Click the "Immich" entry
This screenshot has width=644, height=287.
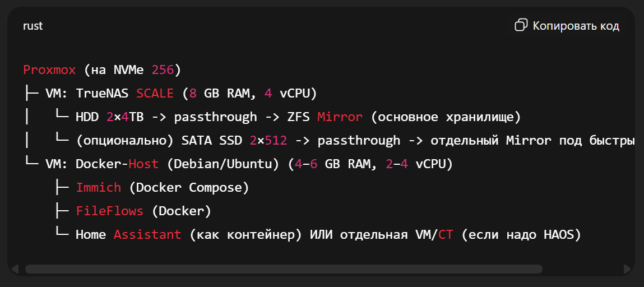tap(98, 187)
